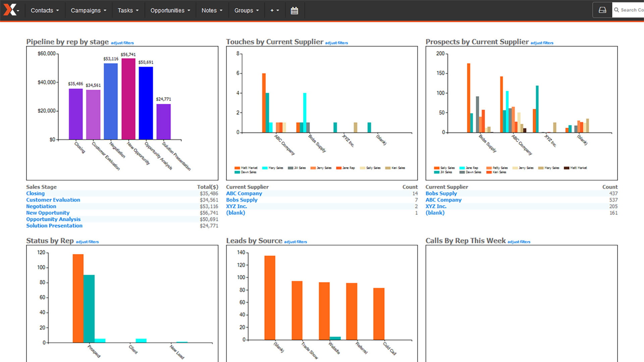Click the New Opportunity bar in pipeline chart
Image resolution: width=644 pixels, height=362 pixels.
click(128, 99)
